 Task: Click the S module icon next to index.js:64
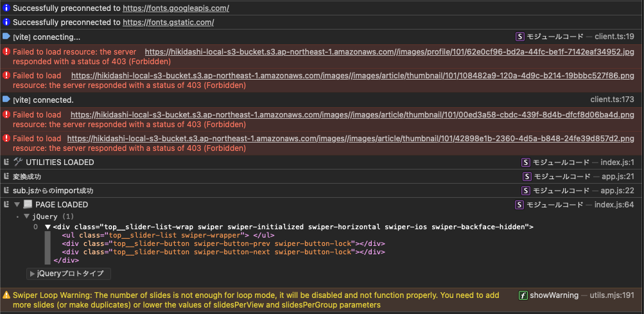(x=520, y=205)
